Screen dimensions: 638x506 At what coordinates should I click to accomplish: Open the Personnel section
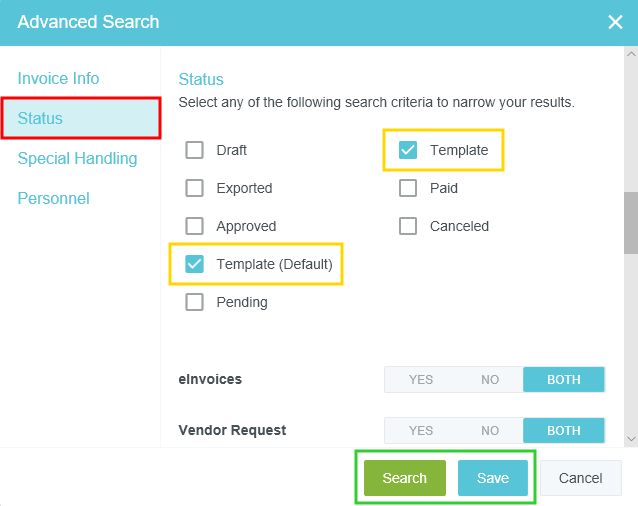[53, 198]
